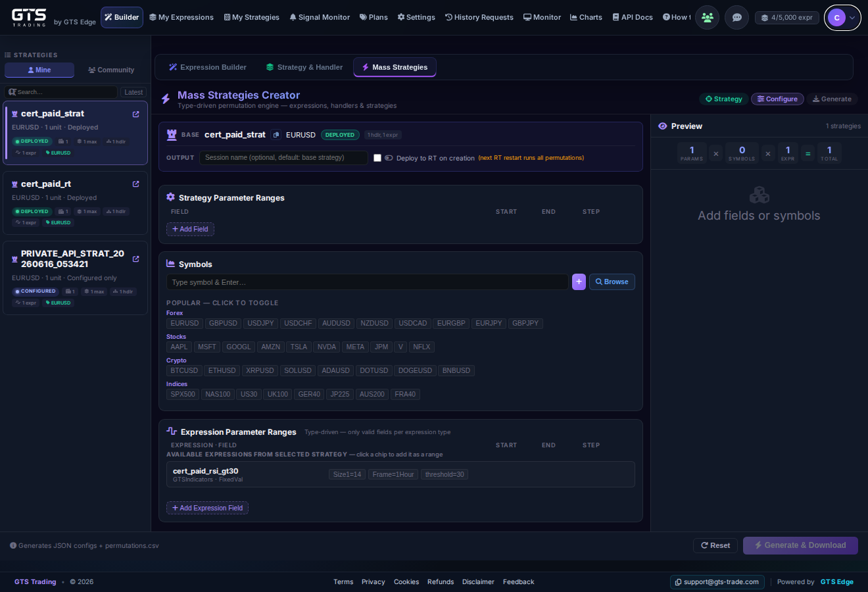Open the Feedback footer link

(518, 581)
